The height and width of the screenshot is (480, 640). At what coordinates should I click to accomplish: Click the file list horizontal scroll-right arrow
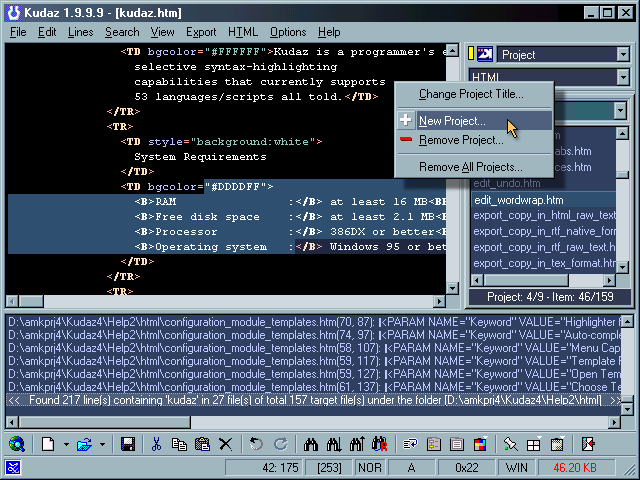pyautogui.click(x=609, y=280)
